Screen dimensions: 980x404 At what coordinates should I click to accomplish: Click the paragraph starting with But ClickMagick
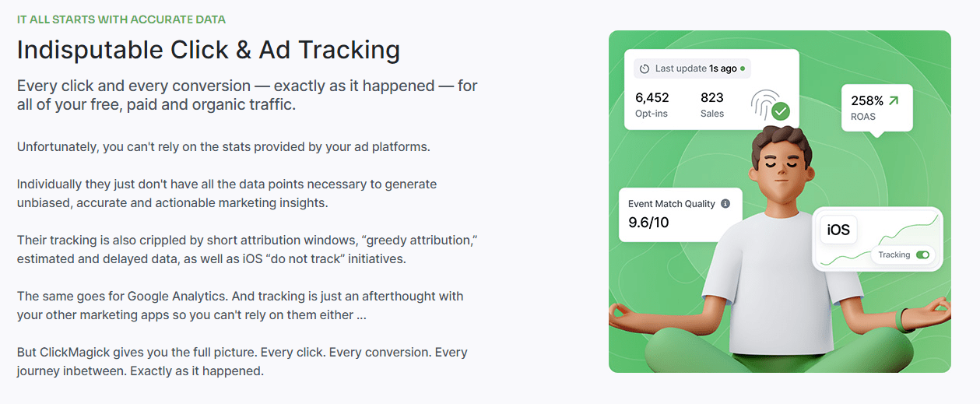tap(242, 361)
